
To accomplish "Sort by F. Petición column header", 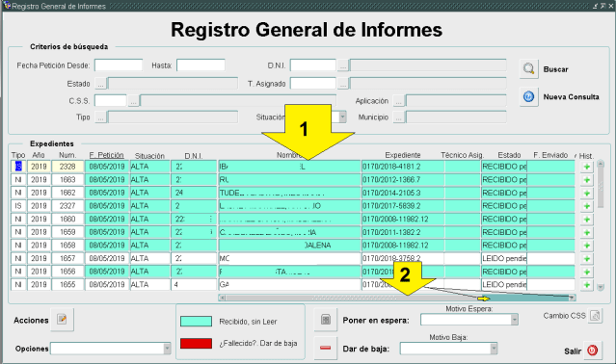I will click(x=106, y=155).
